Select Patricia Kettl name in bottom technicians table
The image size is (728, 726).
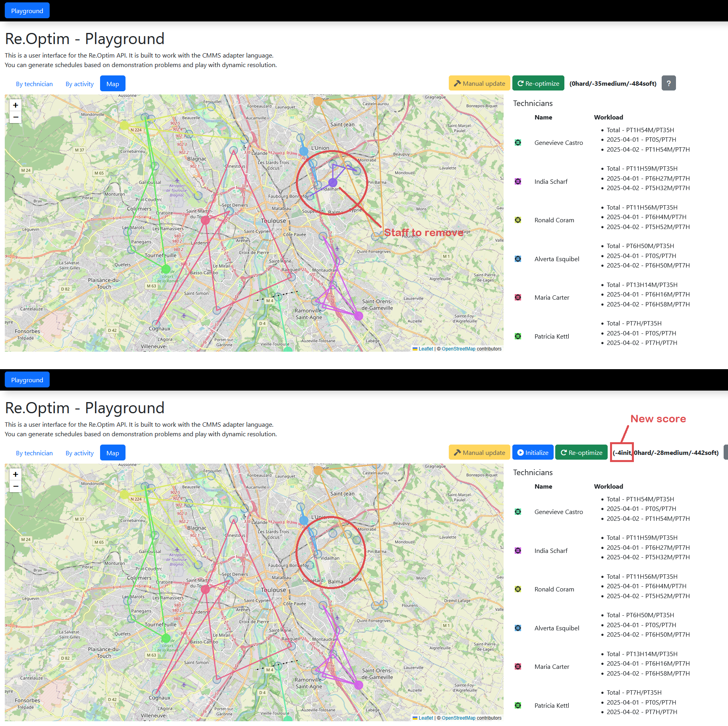pyautogui.click(x=552, y=705)
